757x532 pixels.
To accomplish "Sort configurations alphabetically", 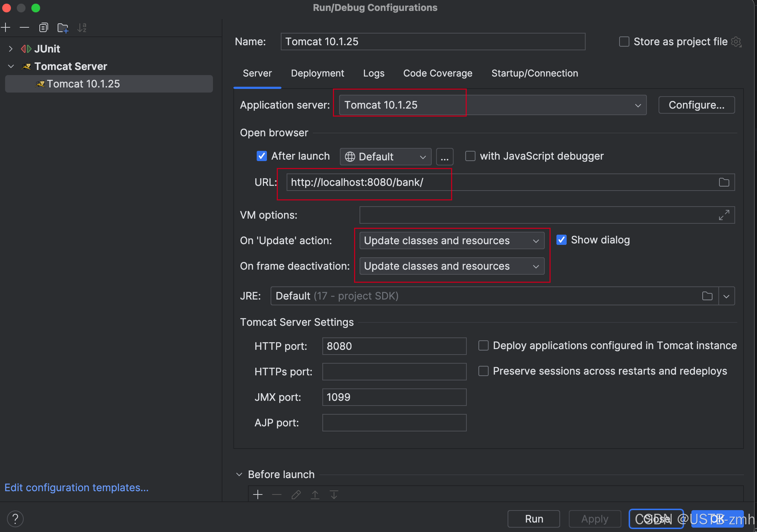I will coord(82,28).
